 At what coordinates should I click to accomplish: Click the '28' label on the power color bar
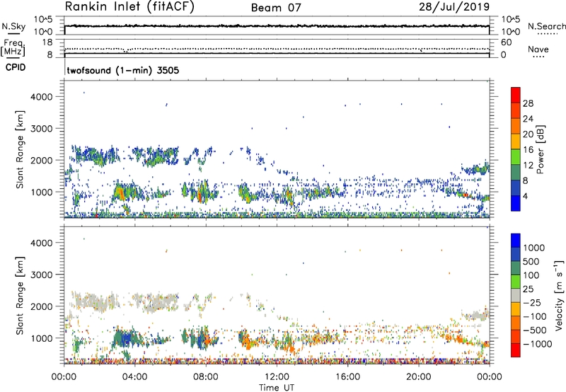coord(528,103)
